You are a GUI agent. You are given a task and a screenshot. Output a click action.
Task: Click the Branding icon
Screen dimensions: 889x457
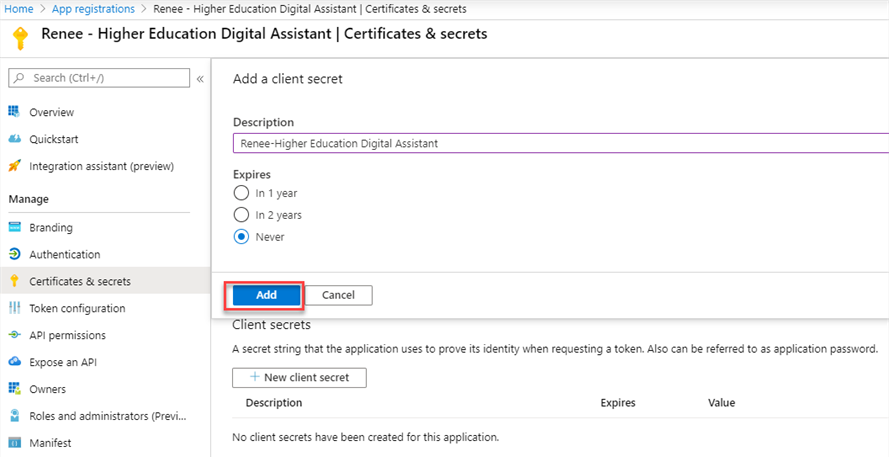coord(14,227)
